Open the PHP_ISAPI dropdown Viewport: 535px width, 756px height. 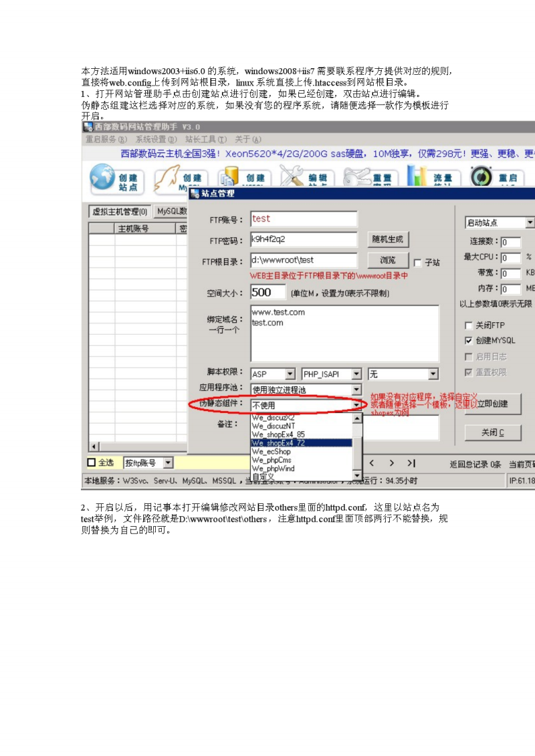(x=356, y=374)
